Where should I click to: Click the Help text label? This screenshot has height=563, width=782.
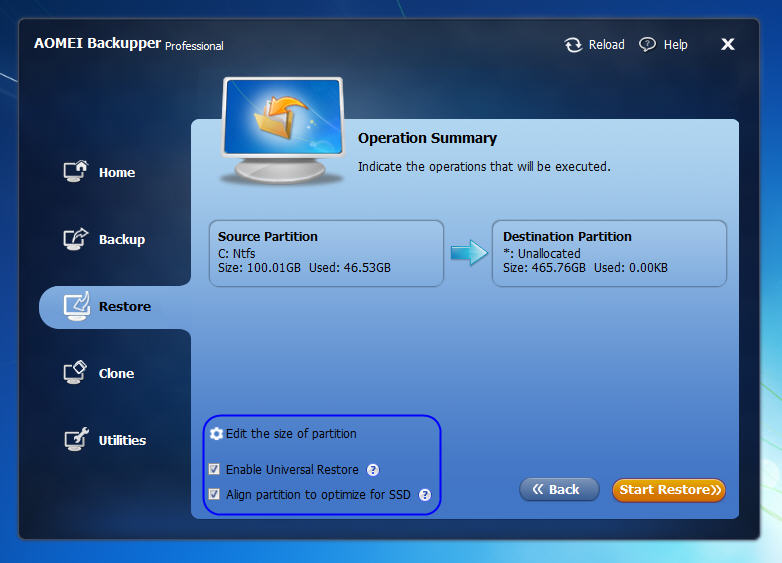tap(675, 45)
